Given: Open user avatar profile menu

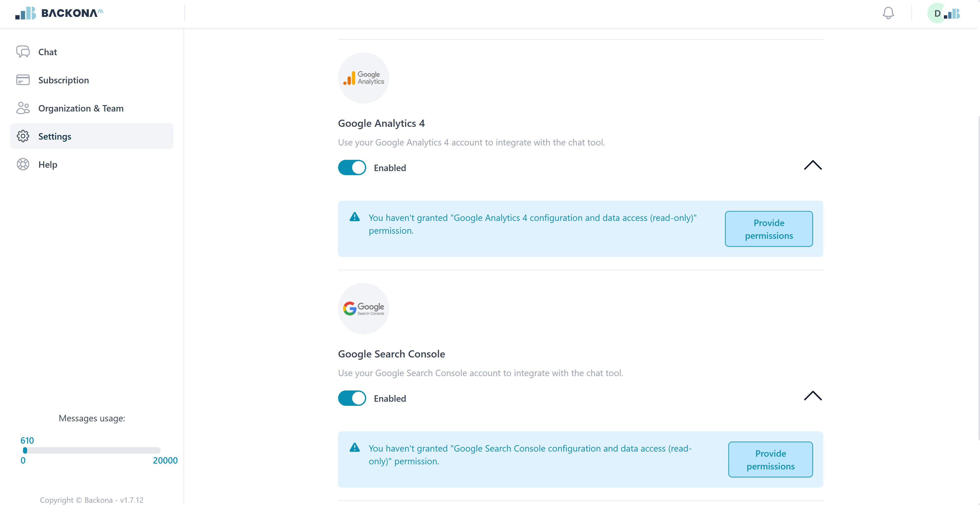Looking at the screenshot, I should [944, 13].
